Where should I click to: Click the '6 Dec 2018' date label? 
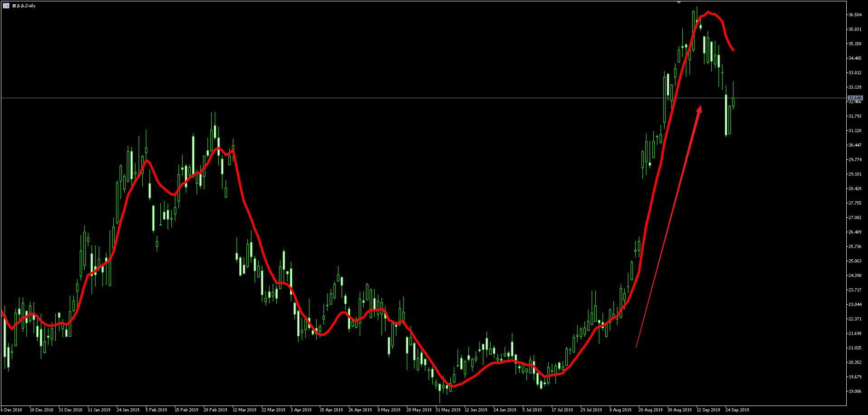coord(11,410)
